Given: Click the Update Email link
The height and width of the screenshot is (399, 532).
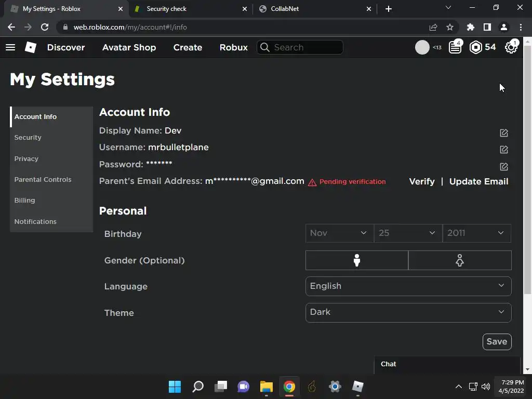Looking at the screenshot, I should click(478, 181).
